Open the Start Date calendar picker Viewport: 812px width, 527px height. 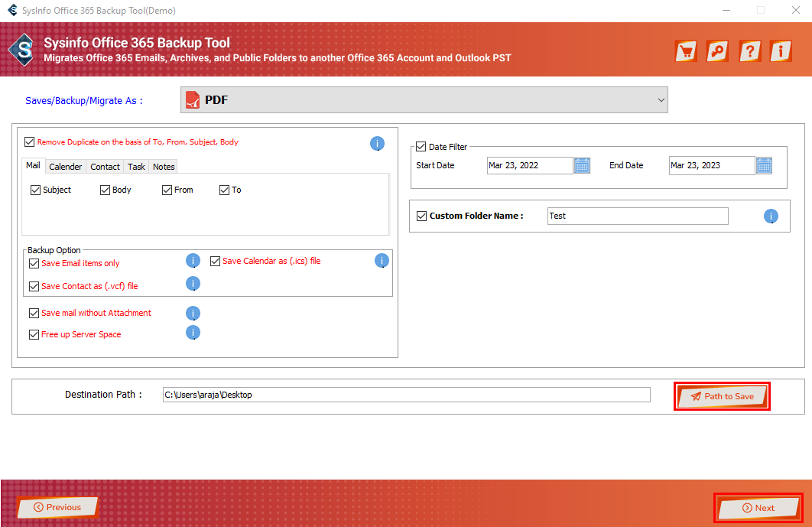click(582, 165)
